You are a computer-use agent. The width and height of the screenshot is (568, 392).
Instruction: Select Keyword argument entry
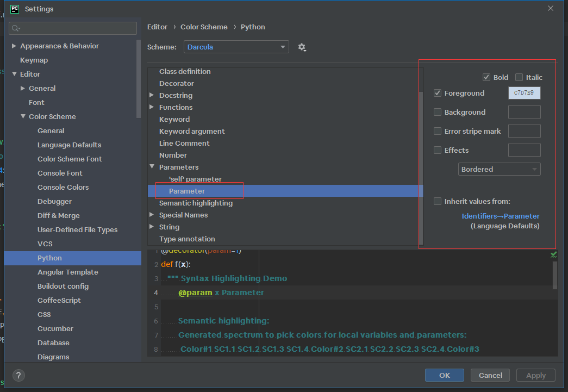tap(192, 131)
